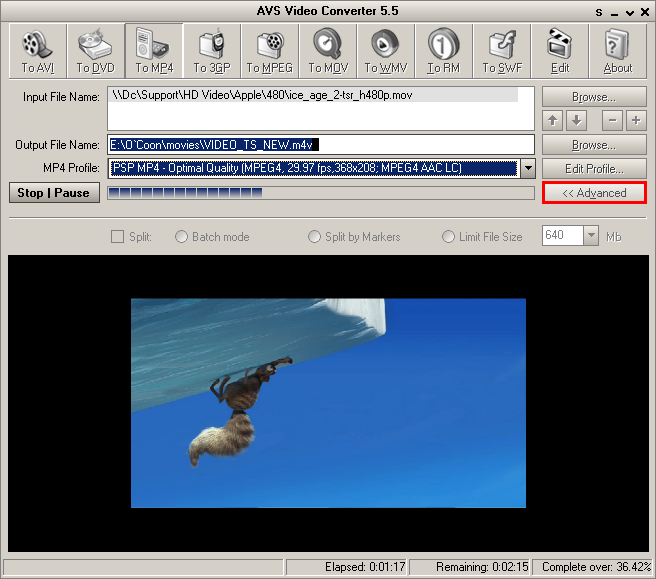Pick the To RM RealMedia icon
The height and width of the screenshot is (579, 656).
(444, 51)
